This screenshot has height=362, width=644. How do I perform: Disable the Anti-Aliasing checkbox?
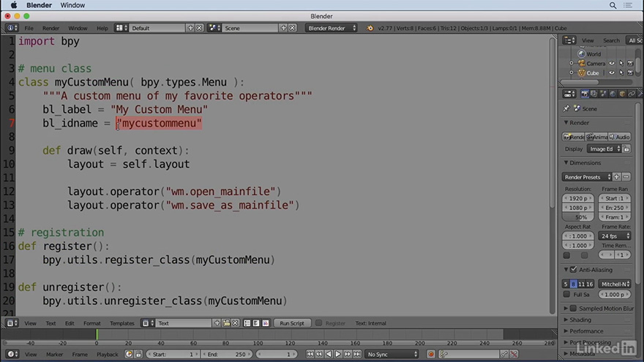(573, 270)
